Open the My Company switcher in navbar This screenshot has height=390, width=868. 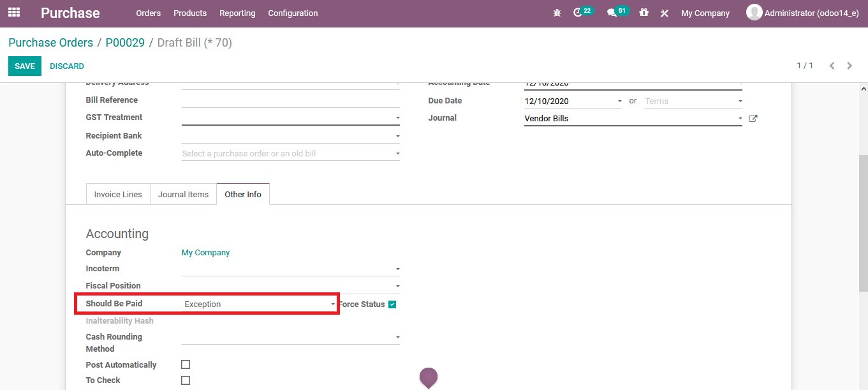[x=705, y=13]
